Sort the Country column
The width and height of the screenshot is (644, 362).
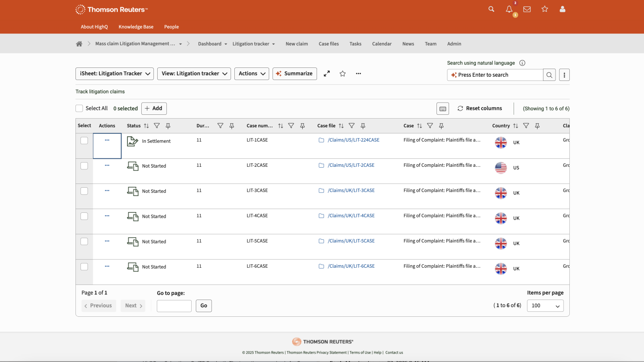point(516,126)
